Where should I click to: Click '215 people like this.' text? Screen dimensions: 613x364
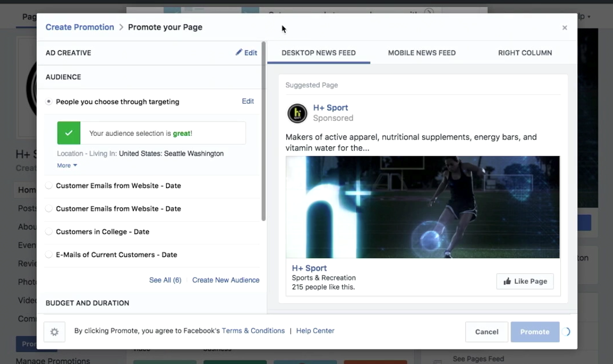pyautogui.click(x=323, y=287)
